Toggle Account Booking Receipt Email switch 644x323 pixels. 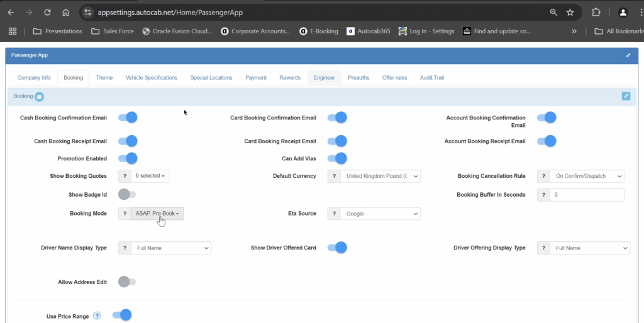(x=547, y=141)
